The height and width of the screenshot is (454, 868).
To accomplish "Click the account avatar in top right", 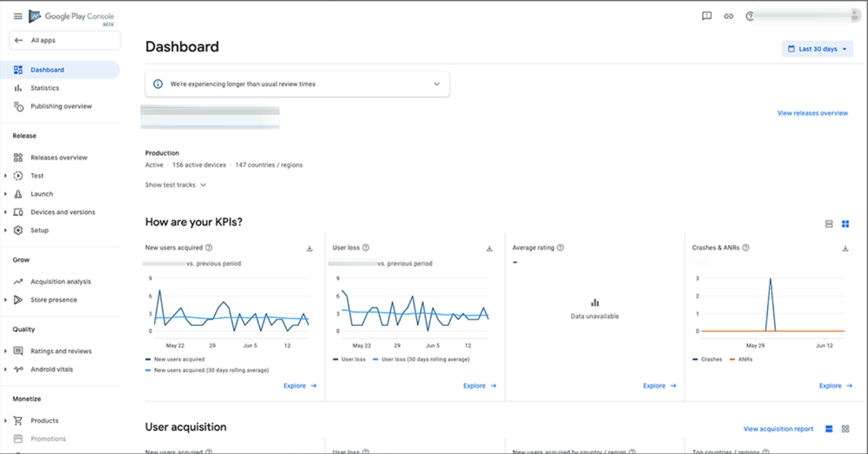I will (856, 16).
